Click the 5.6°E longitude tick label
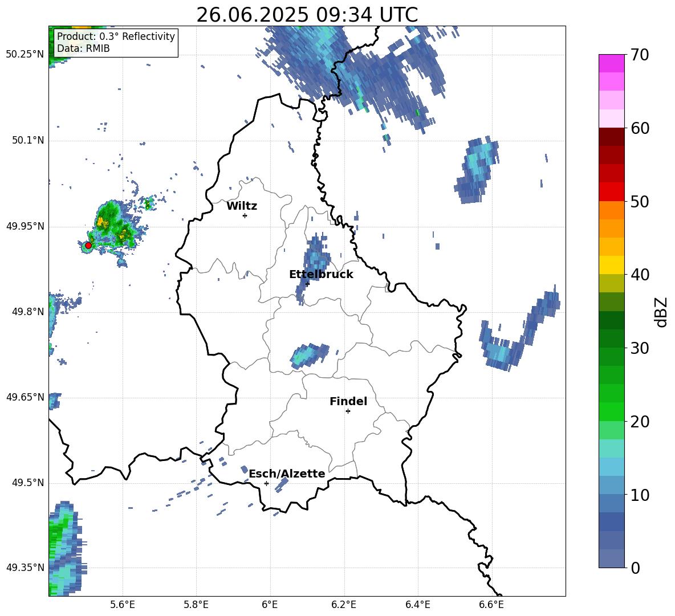675x616 pixels. 123,605
